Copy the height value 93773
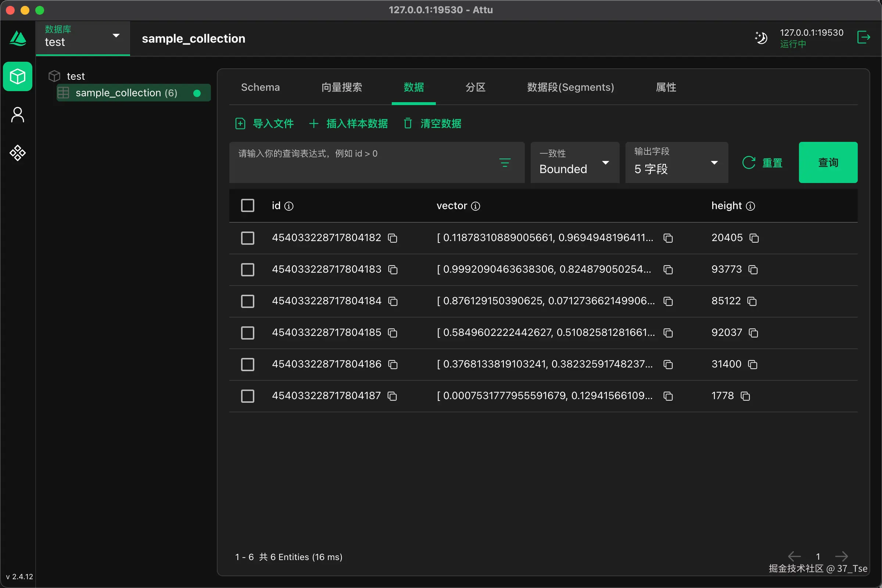This screenshot has width=882, height=588. pyautogui.click(x=753, y=270)
